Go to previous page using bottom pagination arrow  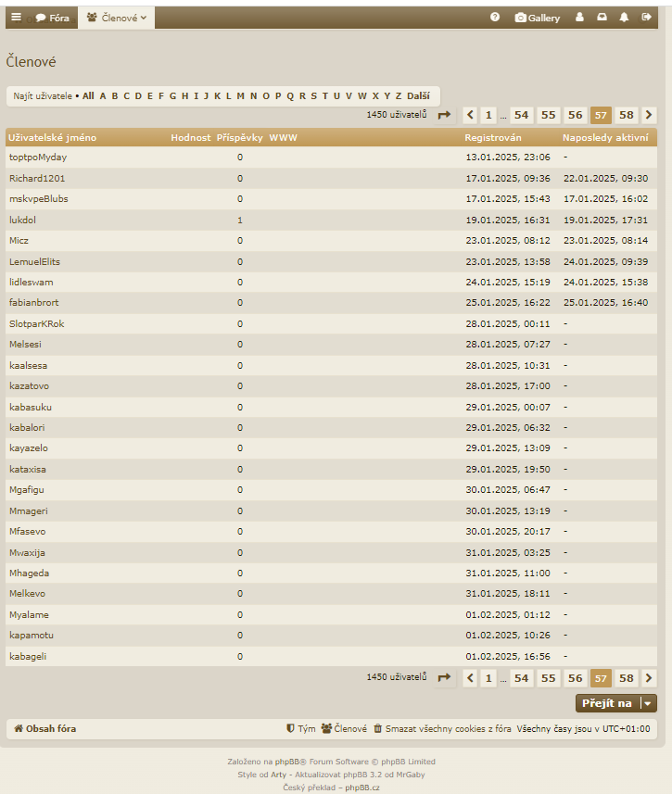(470, 678)
